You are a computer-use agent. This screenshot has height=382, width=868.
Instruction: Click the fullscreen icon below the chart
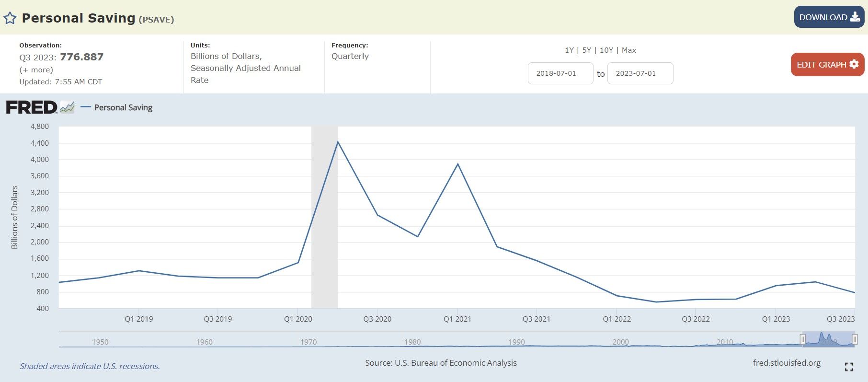(x=849, y=367)
